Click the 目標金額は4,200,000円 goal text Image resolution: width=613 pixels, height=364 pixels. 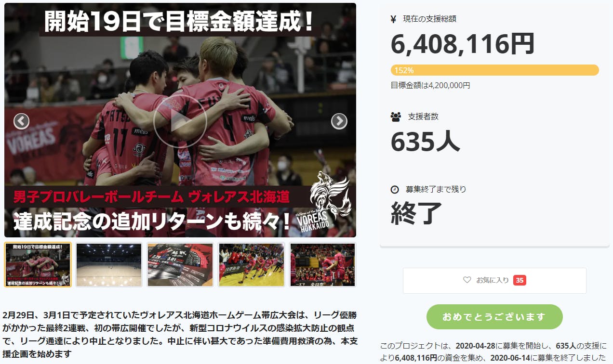click(430, 85)
